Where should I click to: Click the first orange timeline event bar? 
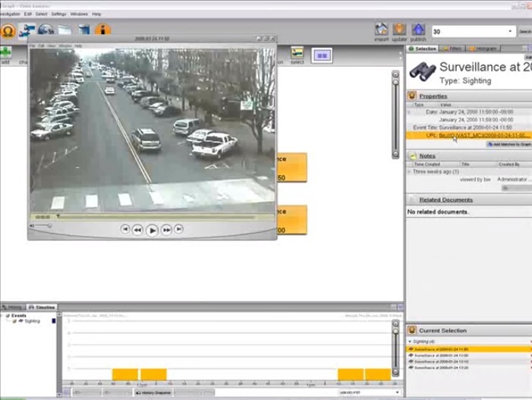point(125,374)
